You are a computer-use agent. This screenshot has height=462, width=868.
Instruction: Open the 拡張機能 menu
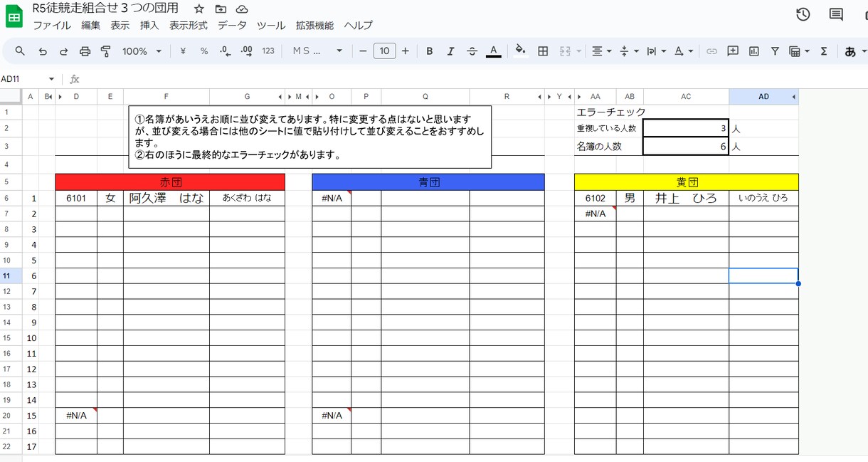[314, 26]
